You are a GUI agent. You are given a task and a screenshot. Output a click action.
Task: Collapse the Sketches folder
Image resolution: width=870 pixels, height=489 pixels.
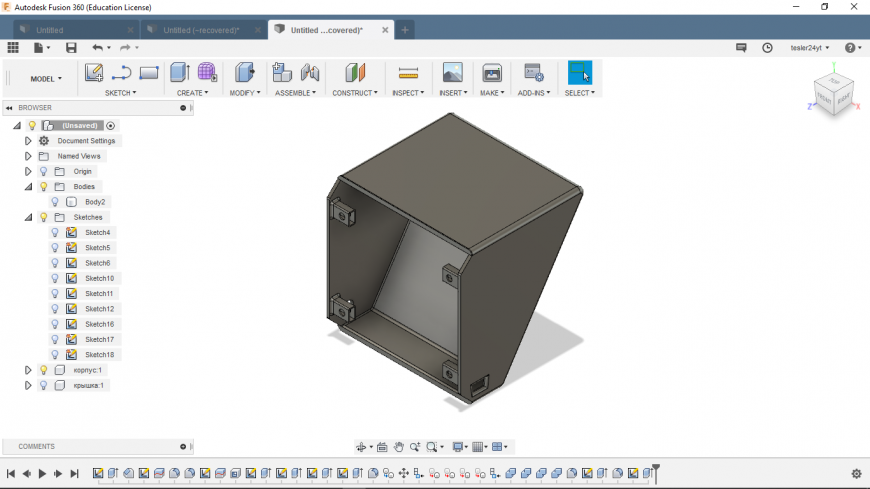tap(28, 217)
